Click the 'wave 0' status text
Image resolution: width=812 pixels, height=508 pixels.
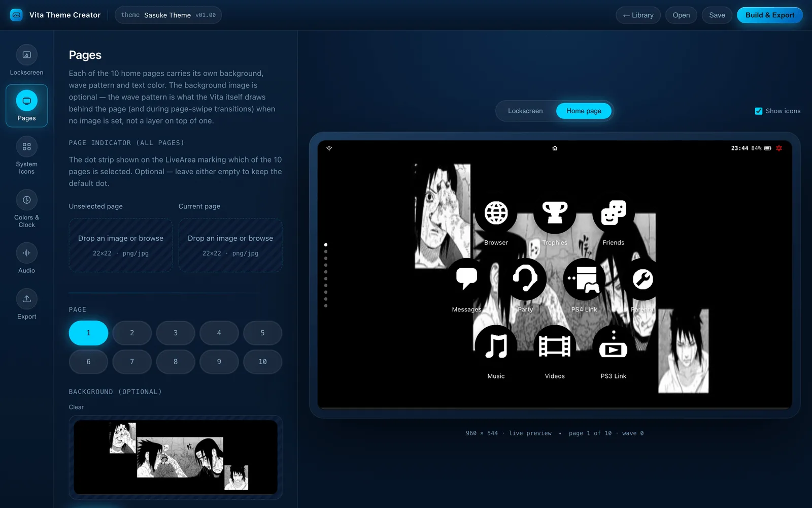tap(633, 433)
